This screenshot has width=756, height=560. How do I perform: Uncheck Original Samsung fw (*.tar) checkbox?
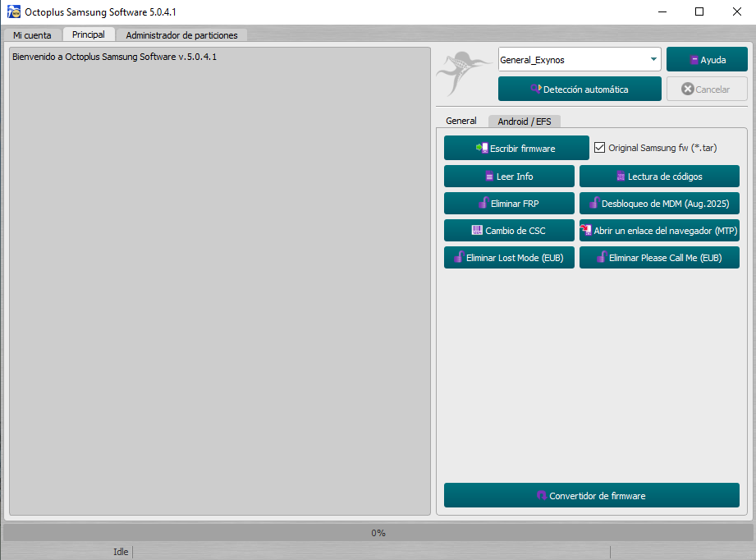(x=599, y=149)
